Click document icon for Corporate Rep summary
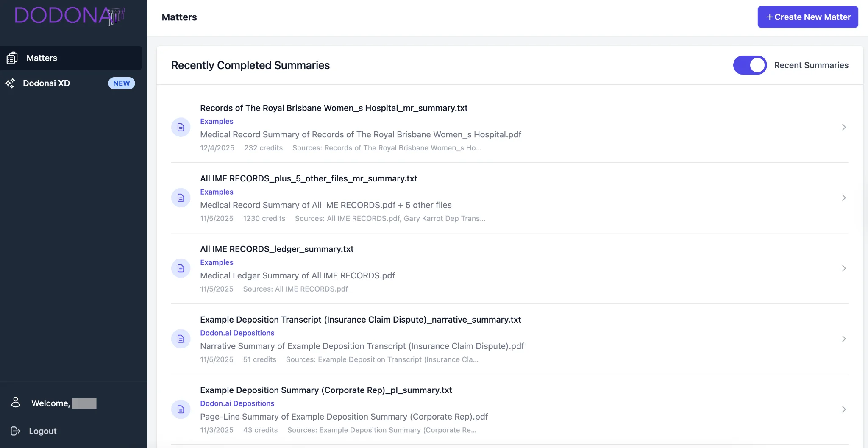Viewport: 868px width, 448px height. pyautogui.click(x=181, y=409)
